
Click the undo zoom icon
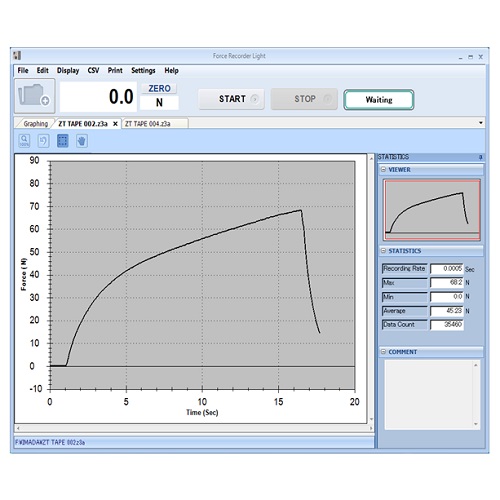(43, 141)
